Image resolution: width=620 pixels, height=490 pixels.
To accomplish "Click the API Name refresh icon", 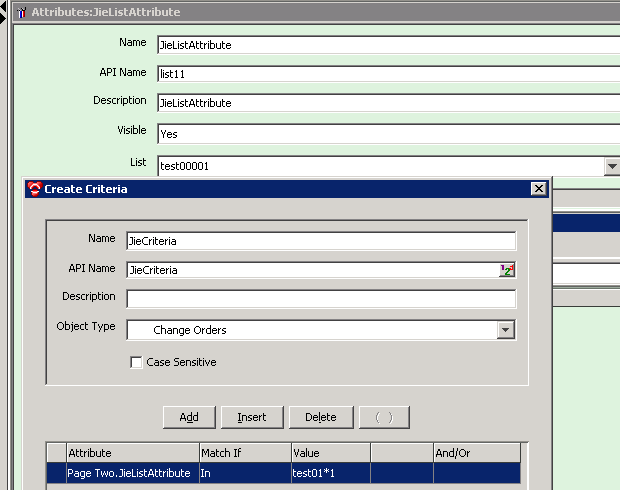I will coord(507,270).
